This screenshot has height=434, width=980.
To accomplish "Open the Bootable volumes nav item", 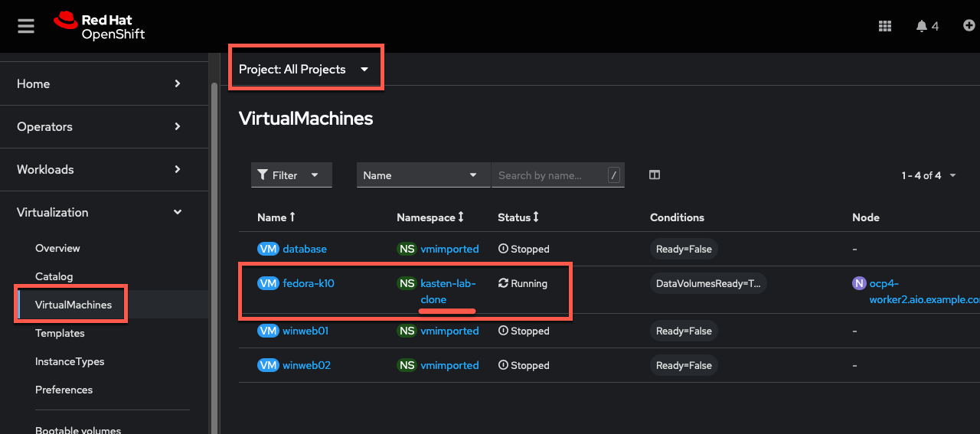I will click(78, 429).
